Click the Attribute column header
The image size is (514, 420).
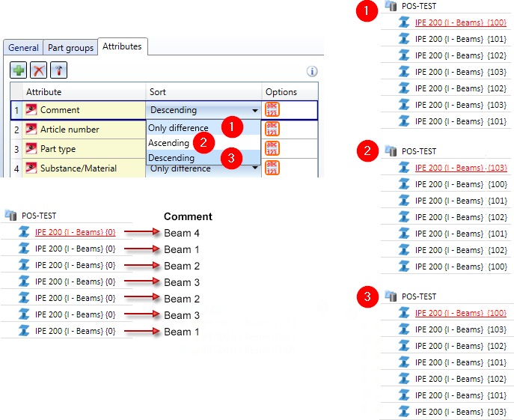pyautogui.click(x=43, y=92)
